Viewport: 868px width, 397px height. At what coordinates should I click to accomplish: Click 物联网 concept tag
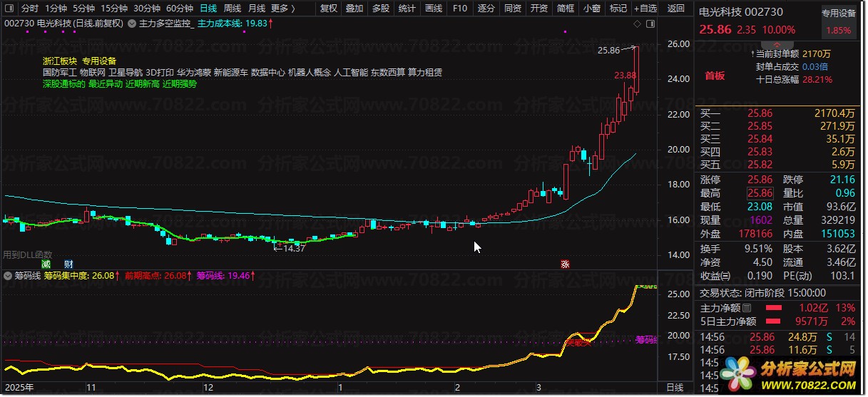[92, 72]
